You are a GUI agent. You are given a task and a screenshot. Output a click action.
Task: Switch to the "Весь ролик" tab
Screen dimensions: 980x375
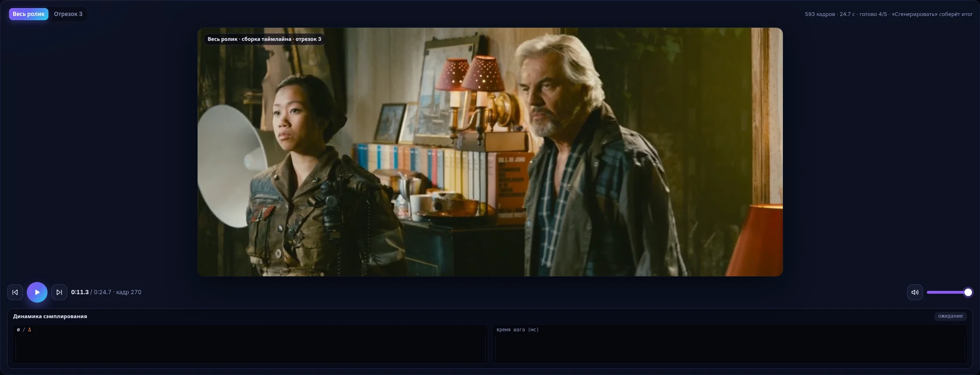coord(28,14)
